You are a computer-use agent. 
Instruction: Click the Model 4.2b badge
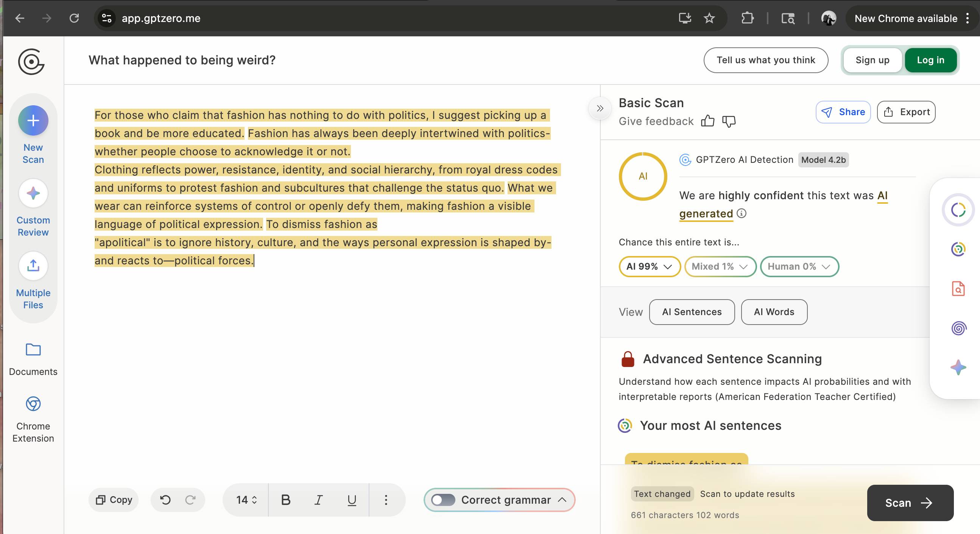click(823, 160)
